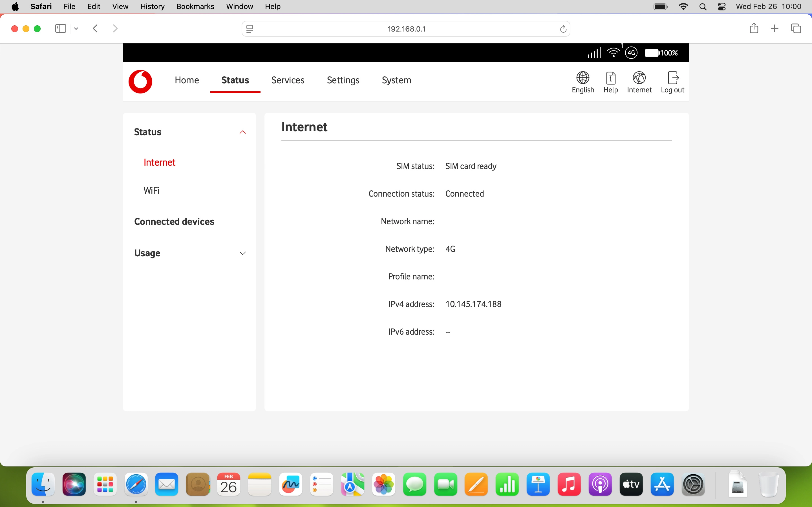Open the sidebar view options dropdown

coord(76,28)
